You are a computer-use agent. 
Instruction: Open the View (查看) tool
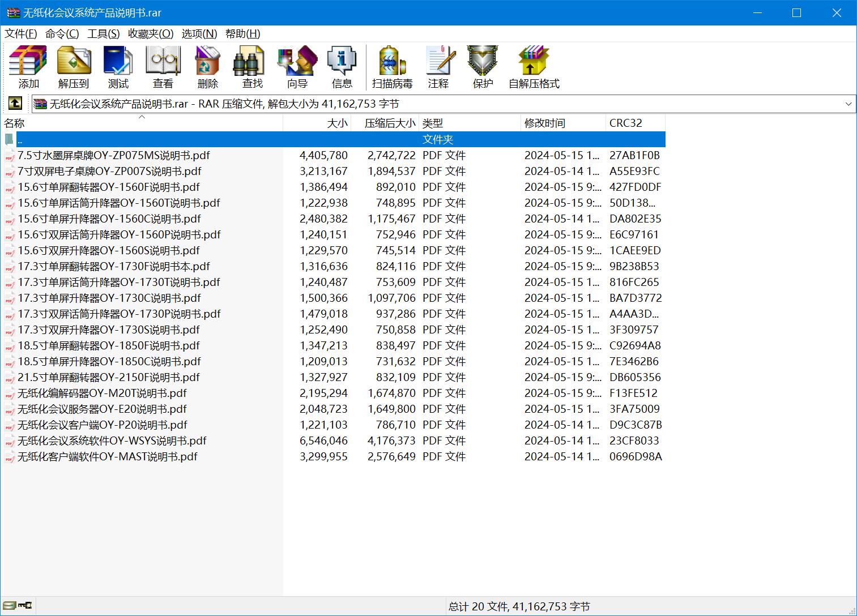point(163,67)
